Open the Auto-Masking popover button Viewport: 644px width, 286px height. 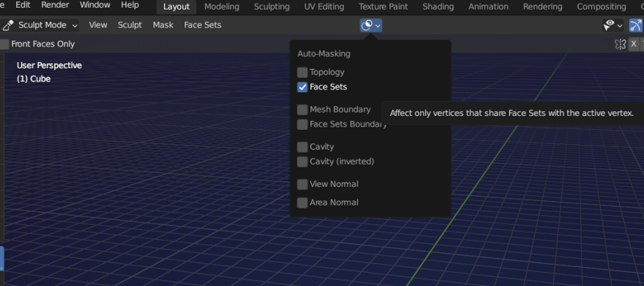coord(371,25)
